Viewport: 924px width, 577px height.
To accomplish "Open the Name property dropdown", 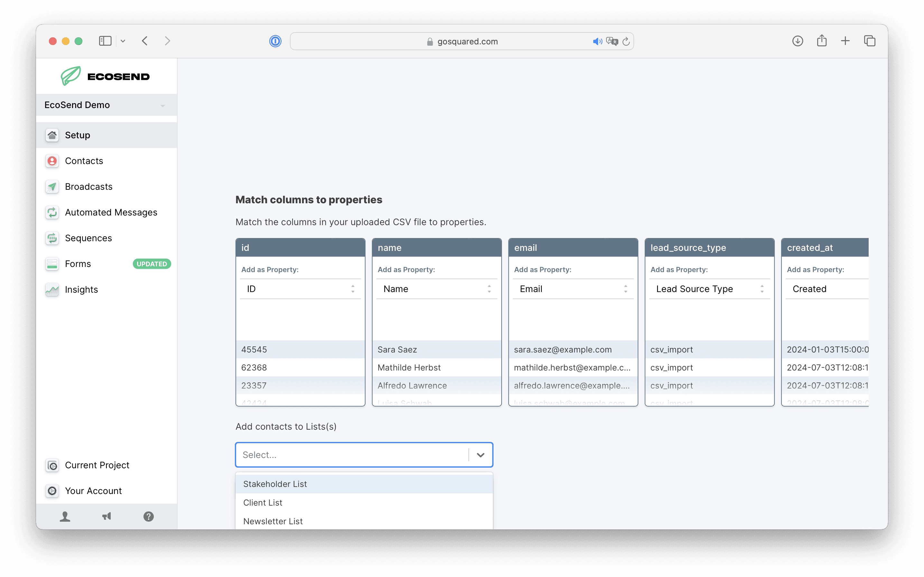I will coord(437,289).
